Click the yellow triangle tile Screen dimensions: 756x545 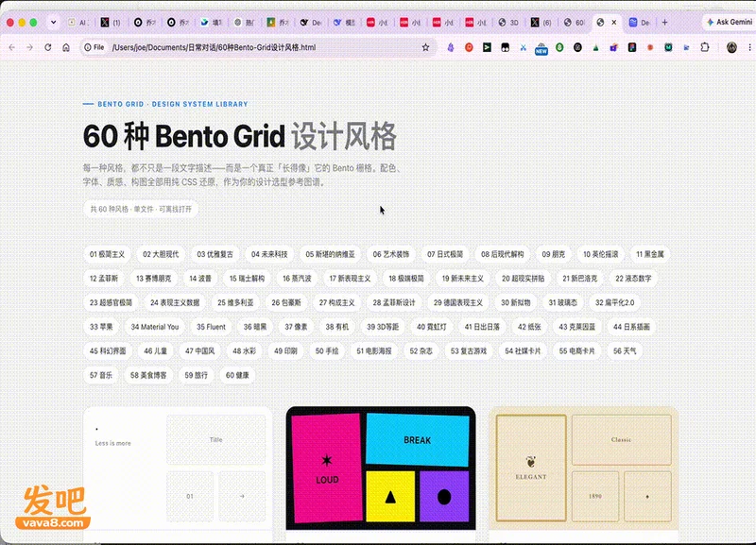click(390, 497)
